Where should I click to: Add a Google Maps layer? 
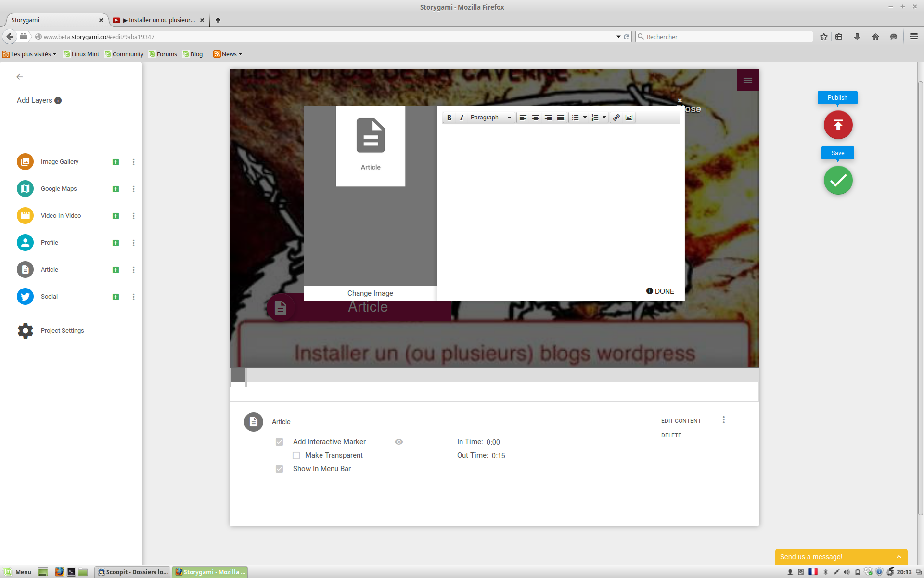[x=115, y=189]
